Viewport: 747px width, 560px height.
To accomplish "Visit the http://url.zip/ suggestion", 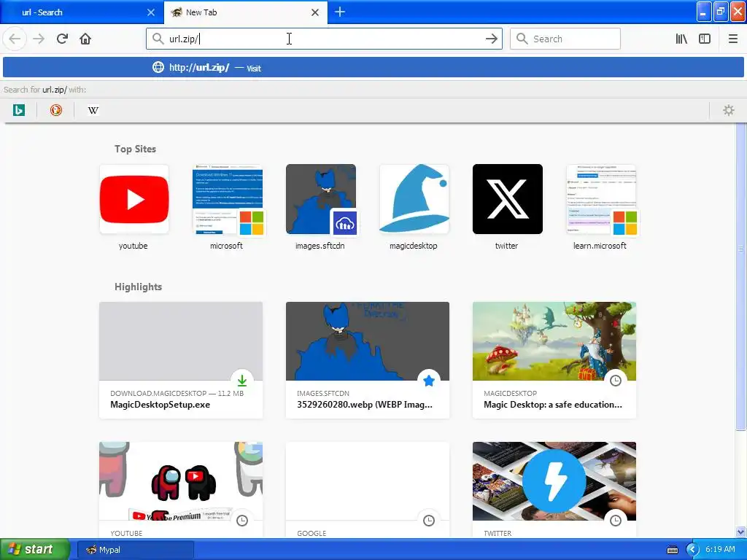I will (x=373, y=67).
